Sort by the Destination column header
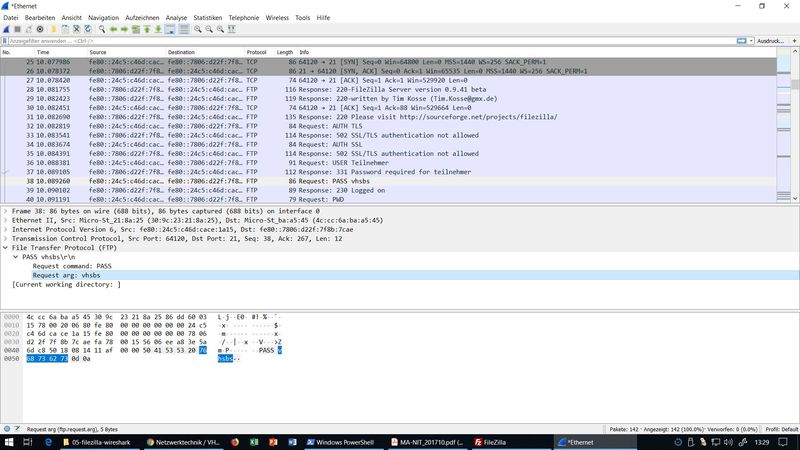The height and width of the screenshot is (450, 800). (205, 52)
